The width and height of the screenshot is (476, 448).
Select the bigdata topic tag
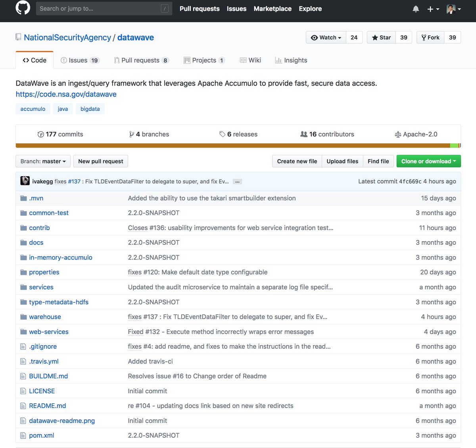90,109
